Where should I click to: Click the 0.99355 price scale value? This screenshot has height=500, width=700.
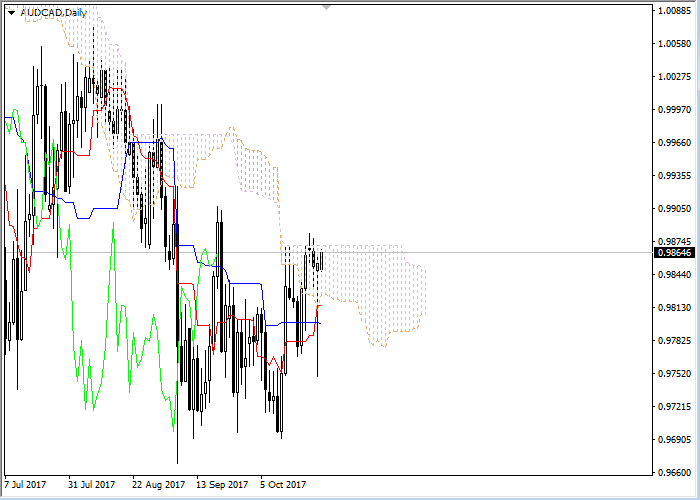(675, 175)
